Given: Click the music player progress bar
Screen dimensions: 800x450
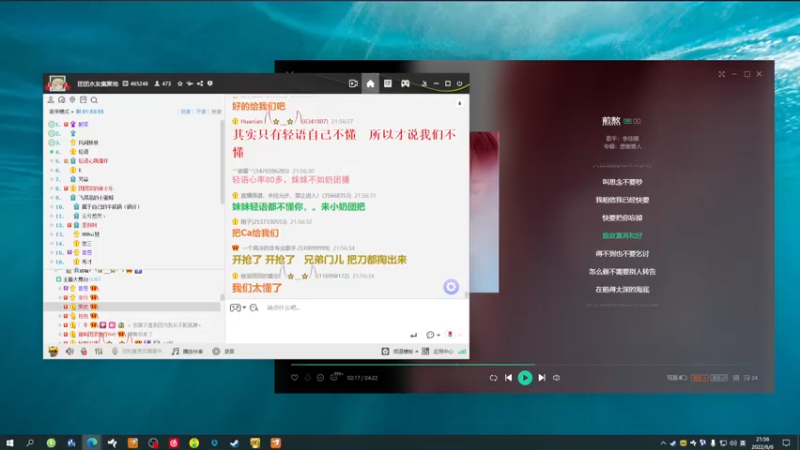Looking at the screenshot, I should coord(524,365).
